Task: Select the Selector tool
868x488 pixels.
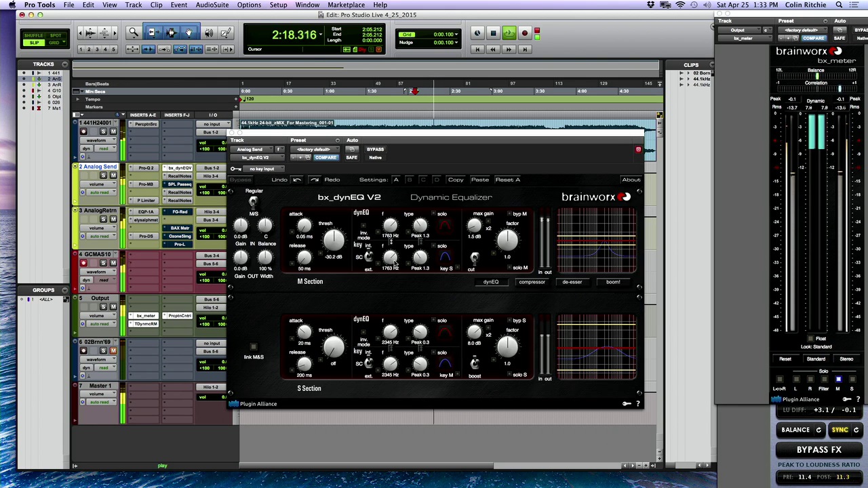Action: point(171,33)
